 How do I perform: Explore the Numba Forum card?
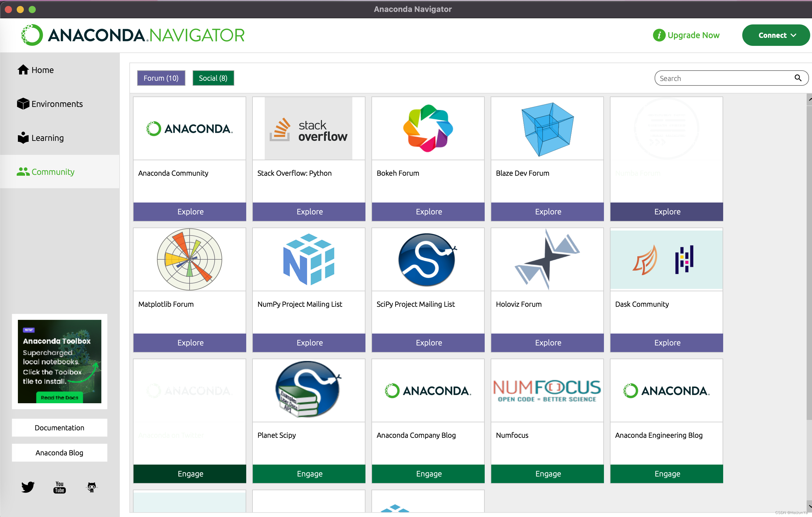(667, 211)
